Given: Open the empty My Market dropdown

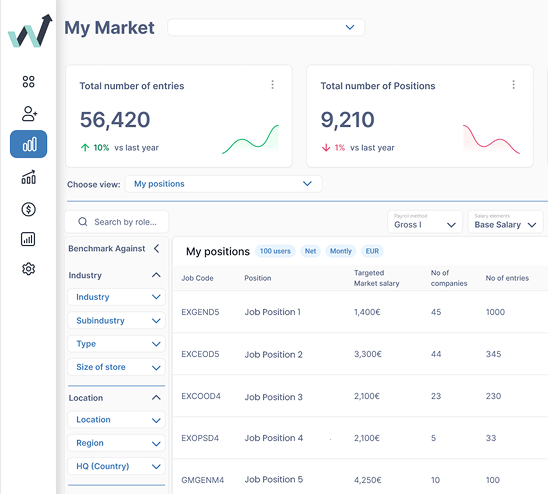Looking at the screenshot, I should (x=266, y=27).
